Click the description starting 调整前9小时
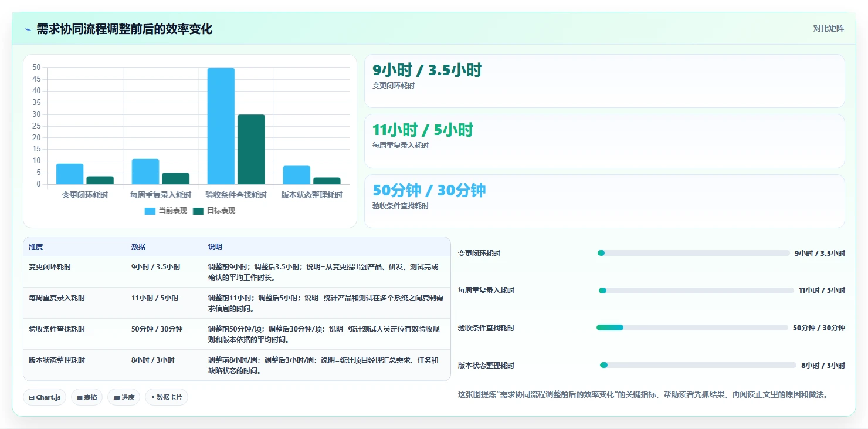This screenshot has width=868, height=429. [323, 272]
